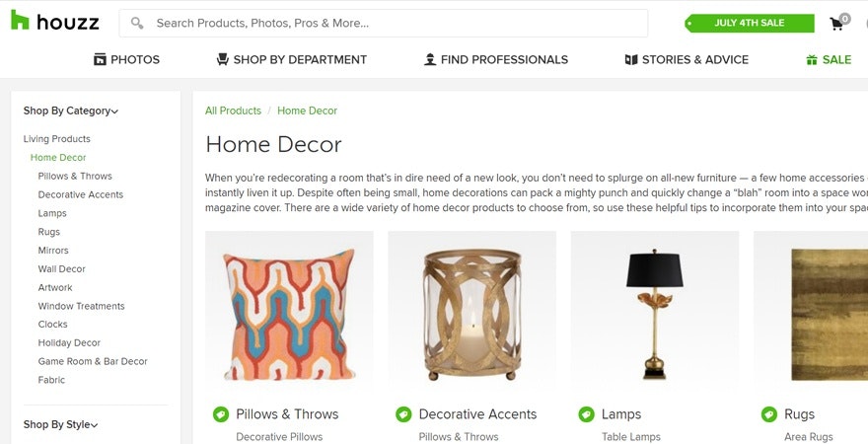
Task: Open Window Treatments category in sidebar
Action: tap(81, 306)
